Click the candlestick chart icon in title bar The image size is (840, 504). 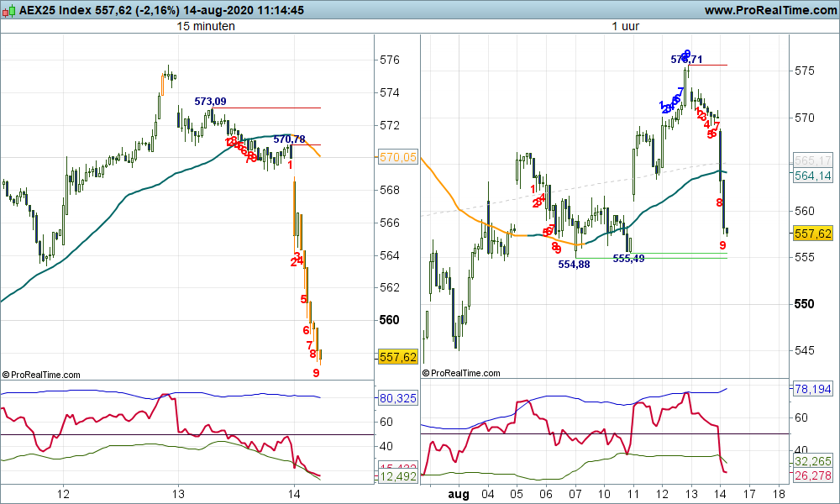[x=8, y=10]
